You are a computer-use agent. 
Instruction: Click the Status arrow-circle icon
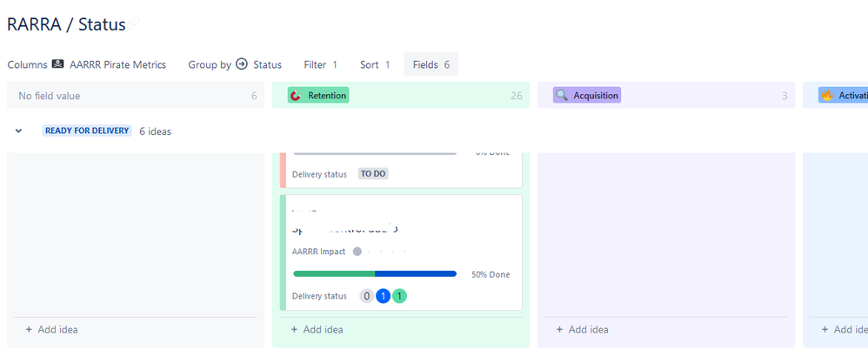[x=242, y=64]
